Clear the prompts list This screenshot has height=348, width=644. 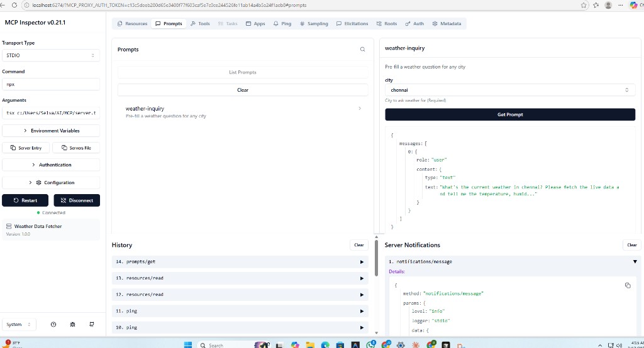tap(243, 90)
